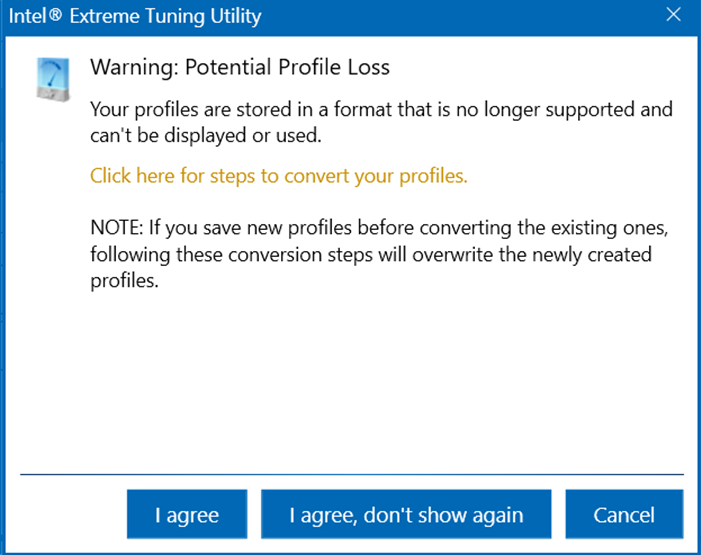This screenshot has width=701, height=555.
Task: Click the Extreme Tuning Utility gauge icon
Action: point(53,79)
